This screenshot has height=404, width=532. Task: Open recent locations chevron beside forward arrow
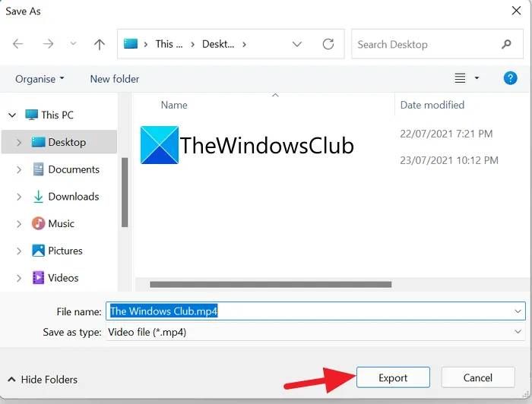pyautogui.click(x=73, y=43)
